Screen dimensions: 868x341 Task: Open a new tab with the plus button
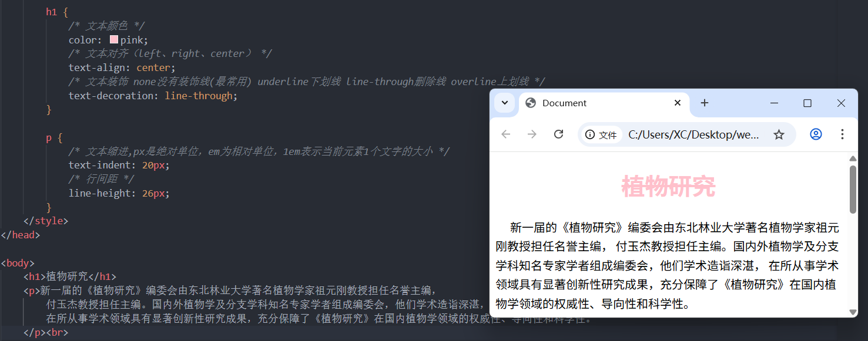705,103
